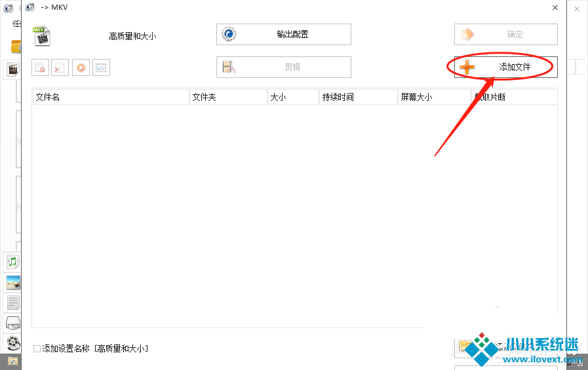Select the document category sidebar icon

(x=13, y=303)
